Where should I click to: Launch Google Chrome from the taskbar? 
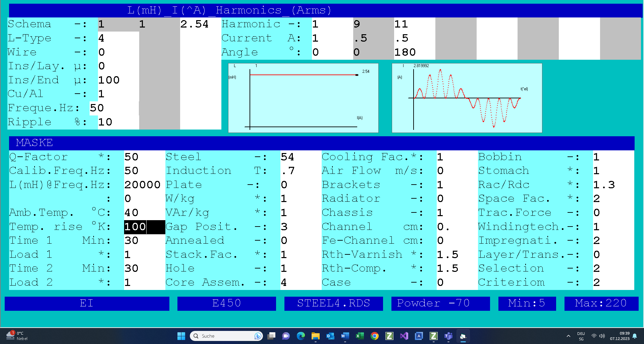(x=375, y=336)
